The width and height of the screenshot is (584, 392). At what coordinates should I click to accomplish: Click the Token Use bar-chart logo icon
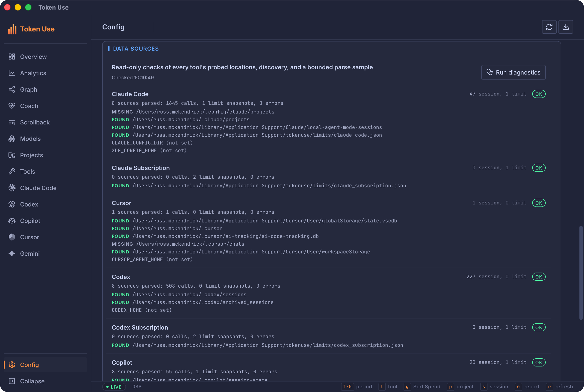pos(12,29)
